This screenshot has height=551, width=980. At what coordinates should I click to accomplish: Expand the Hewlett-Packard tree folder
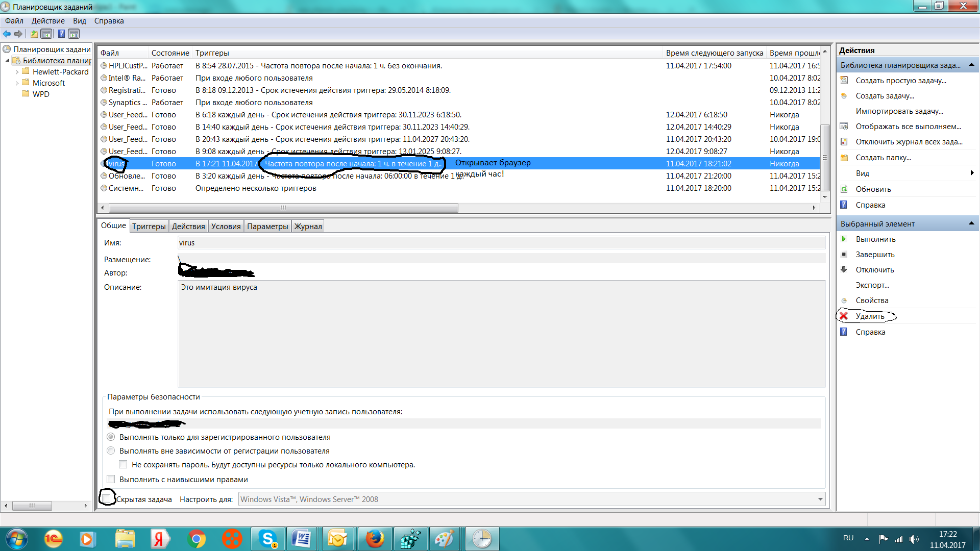pyautogui.click(x=17, y=72)
